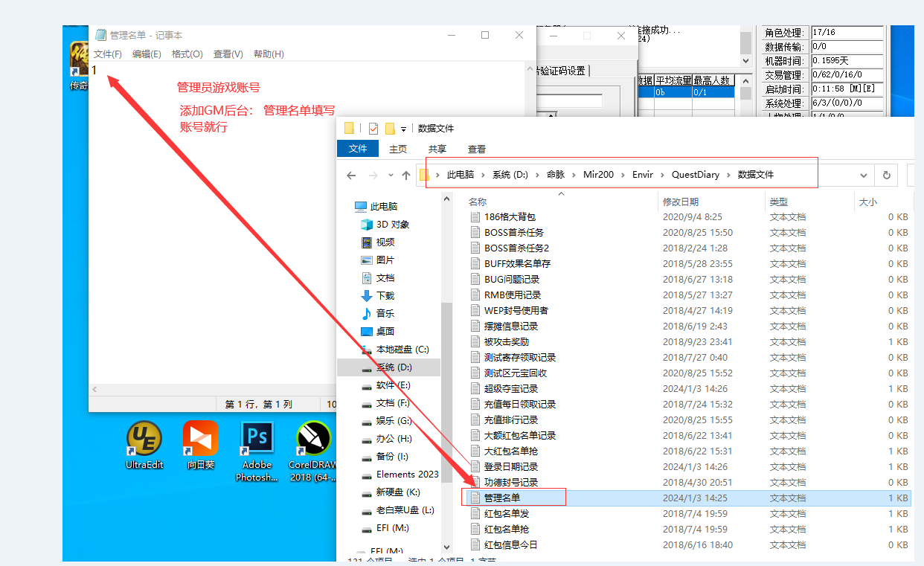Refresh the folder with the reload icon

[886, 176]
